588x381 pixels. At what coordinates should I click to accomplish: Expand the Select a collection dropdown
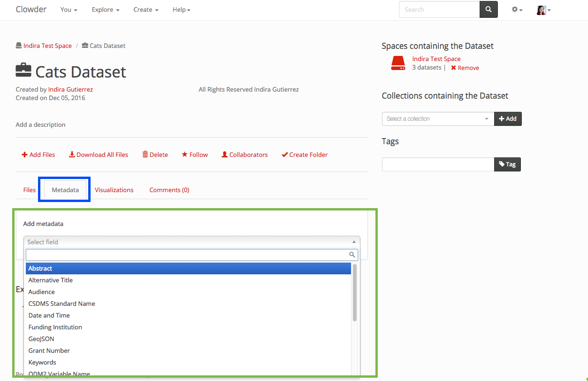(437, 119)
